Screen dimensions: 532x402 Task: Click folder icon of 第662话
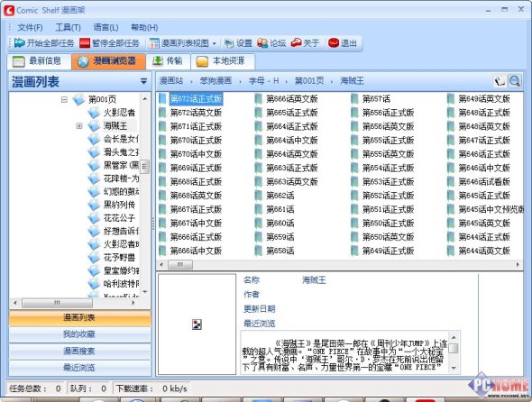click(259, 196)
